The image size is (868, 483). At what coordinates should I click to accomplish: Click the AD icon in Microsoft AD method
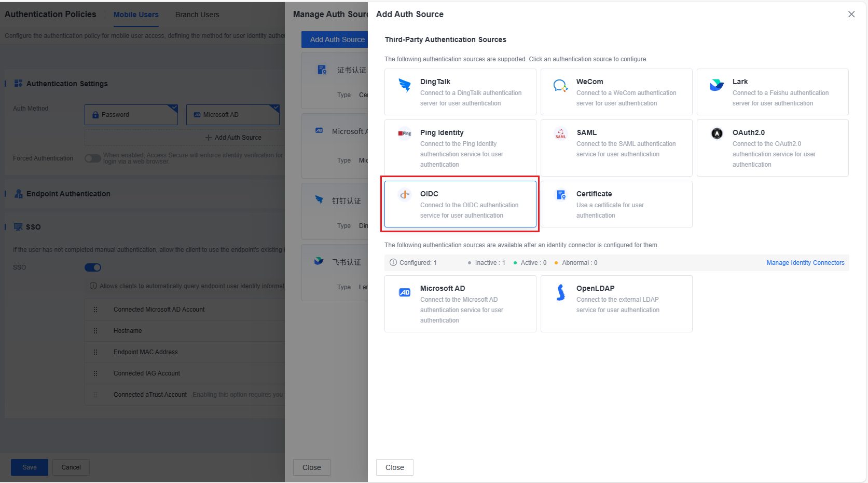tap(197, 115)
